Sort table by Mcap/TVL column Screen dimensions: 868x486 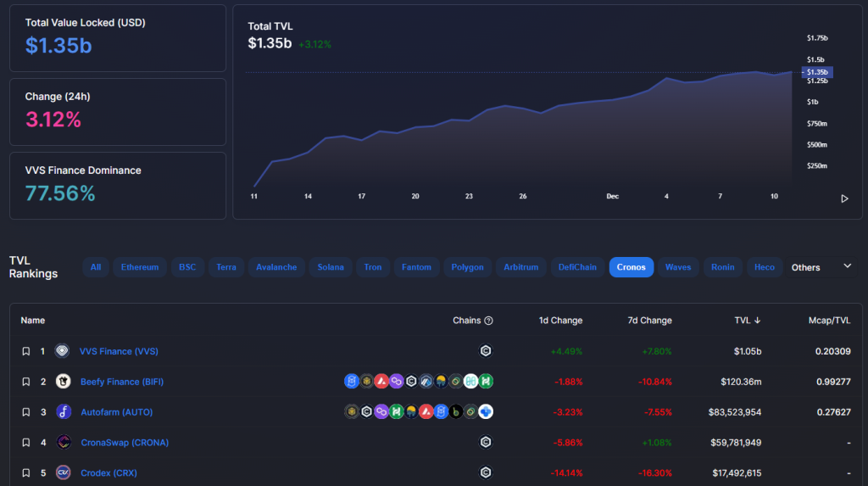point(829,321)
